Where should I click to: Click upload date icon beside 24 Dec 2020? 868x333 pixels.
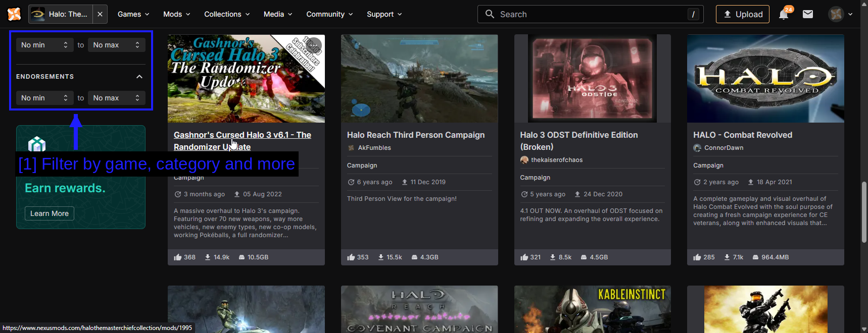point(577,194)
